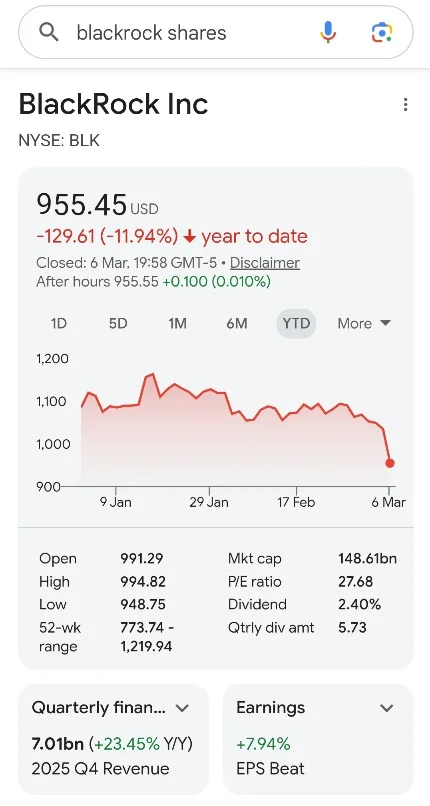Select the highlighted YTD range
430x806 pixels.
296,323
